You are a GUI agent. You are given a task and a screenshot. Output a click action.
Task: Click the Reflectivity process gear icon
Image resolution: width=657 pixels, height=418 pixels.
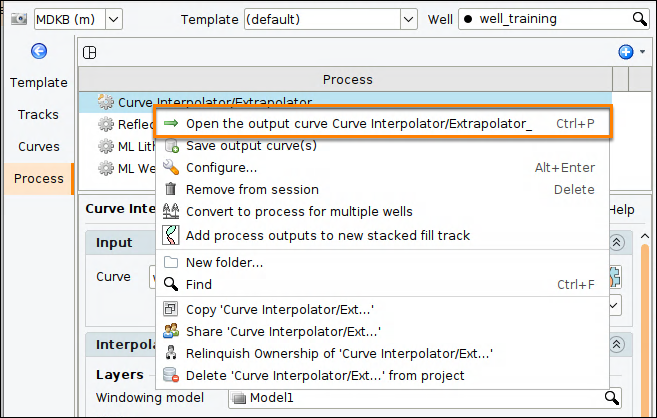point(106,124)
